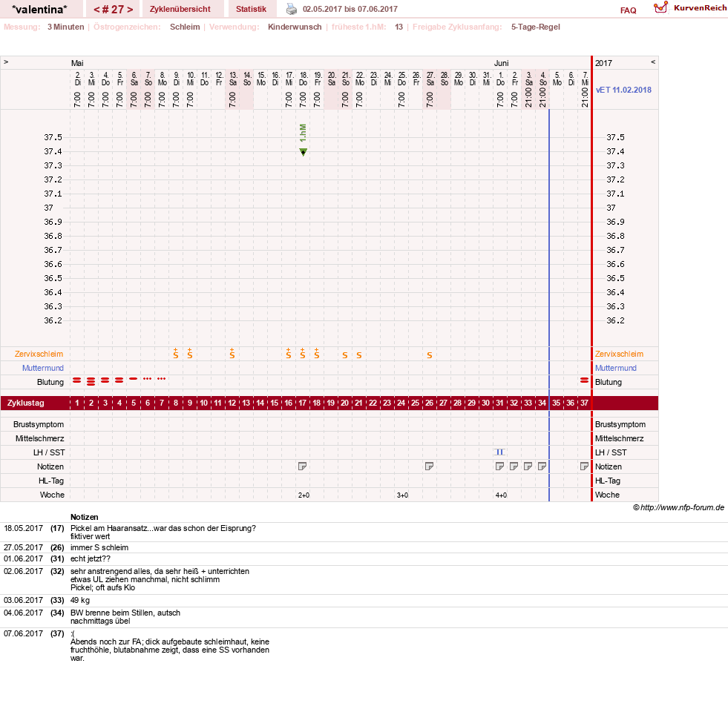This screenshot has width=728, height=709.
Task: Click the green 1.hM triangle marker
Action: (303, 152)
